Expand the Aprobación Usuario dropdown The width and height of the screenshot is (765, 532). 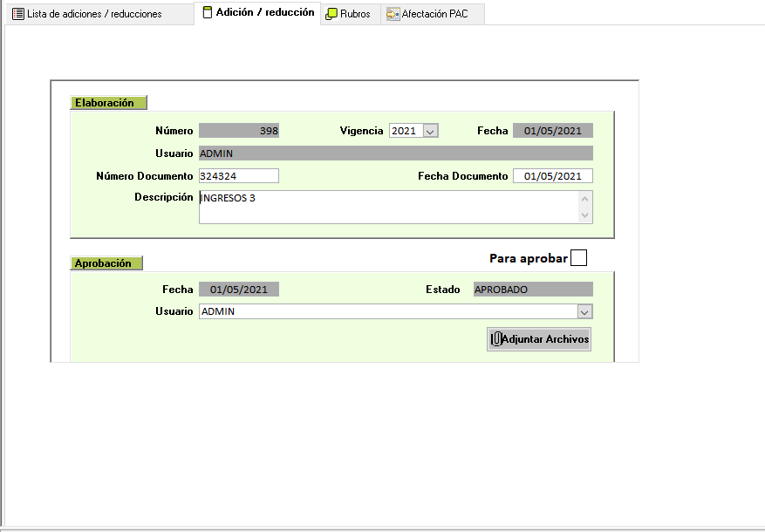[584, 311]
